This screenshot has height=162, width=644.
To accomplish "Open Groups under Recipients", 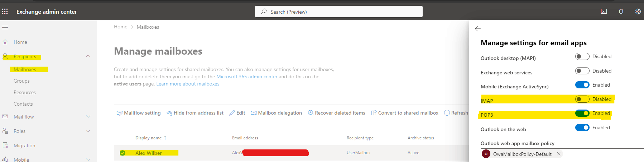I will pos(21,81).
